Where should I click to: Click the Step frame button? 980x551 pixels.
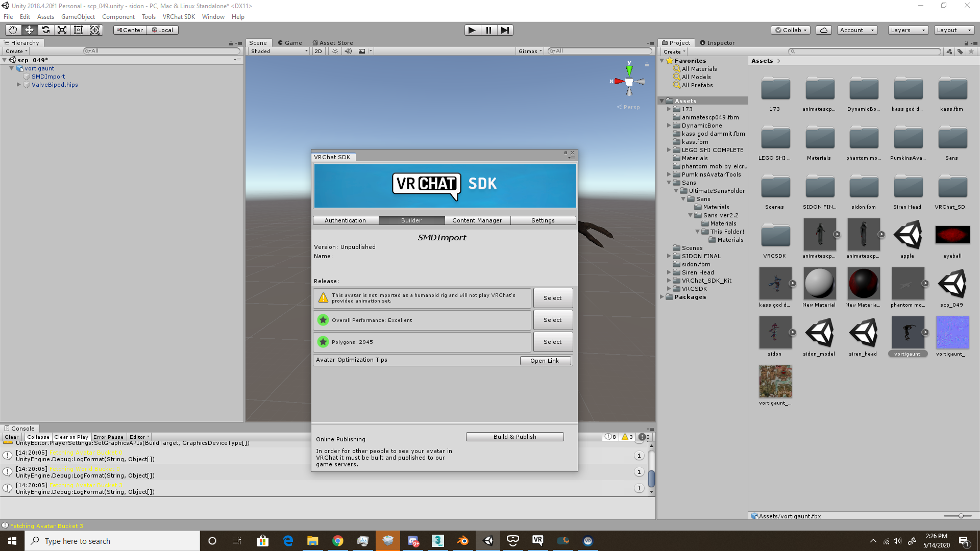coord(505,30)
